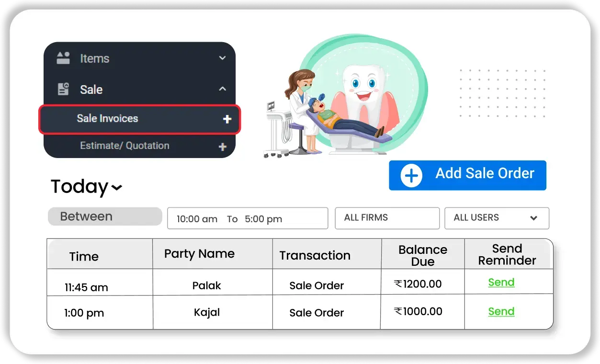Click the Between filter label
The image size is (600, 364).
pos(105,216)
